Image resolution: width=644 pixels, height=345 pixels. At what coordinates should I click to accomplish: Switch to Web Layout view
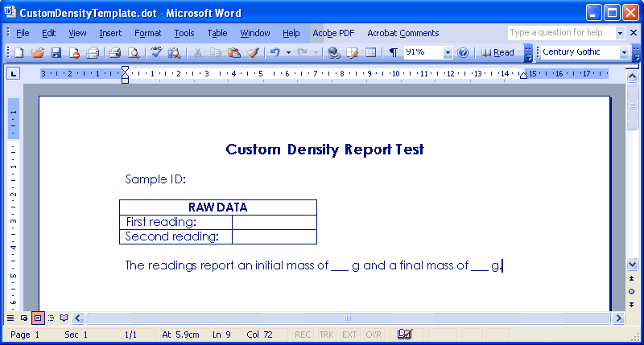click(x=24, y=318)
